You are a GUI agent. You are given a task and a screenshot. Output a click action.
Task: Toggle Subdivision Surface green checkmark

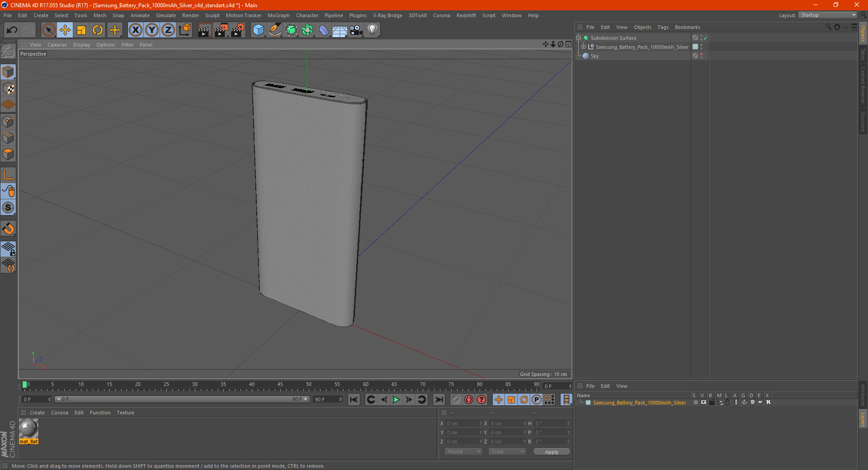click(705, 38)
